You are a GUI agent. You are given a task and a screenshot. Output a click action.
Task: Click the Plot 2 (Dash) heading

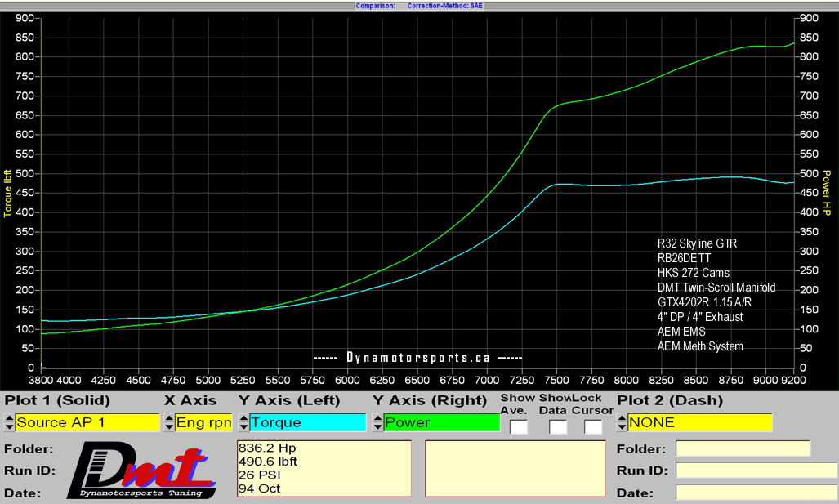[x=670, y=400]
